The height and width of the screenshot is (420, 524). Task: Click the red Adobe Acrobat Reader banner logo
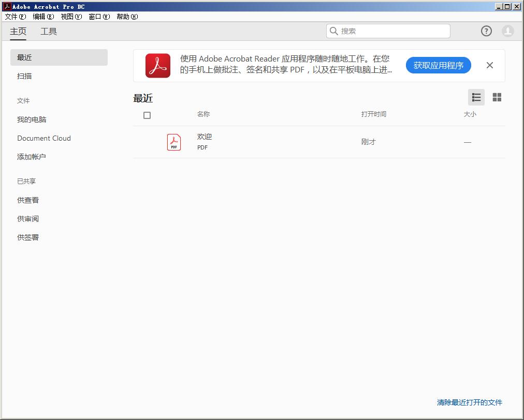[158, 66]
